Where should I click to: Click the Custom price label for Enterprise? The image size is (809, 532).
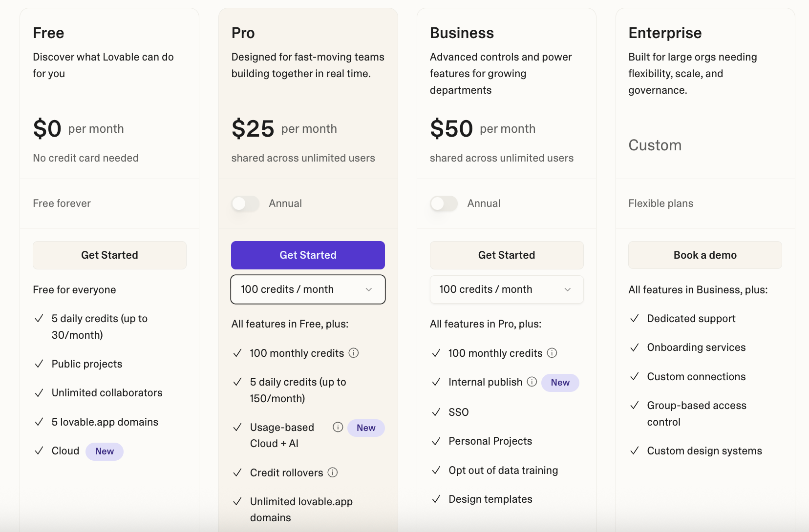coord(655,145)
